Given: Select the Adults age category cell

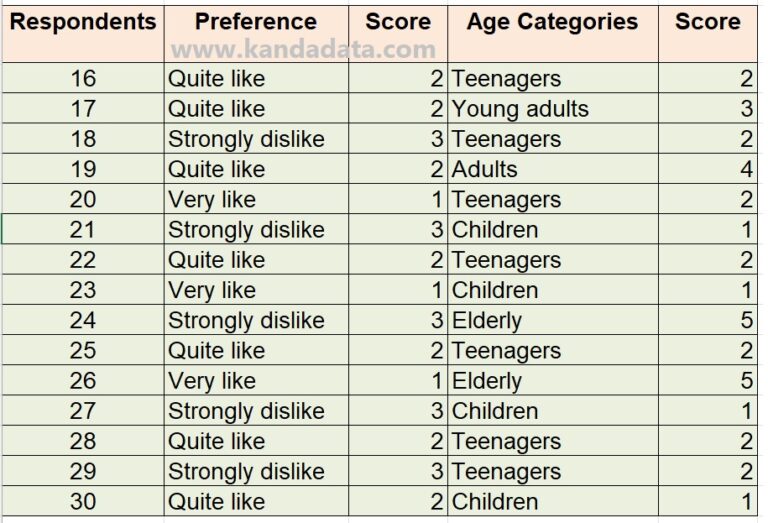Looking at the screenshot, I should [485, 169].
